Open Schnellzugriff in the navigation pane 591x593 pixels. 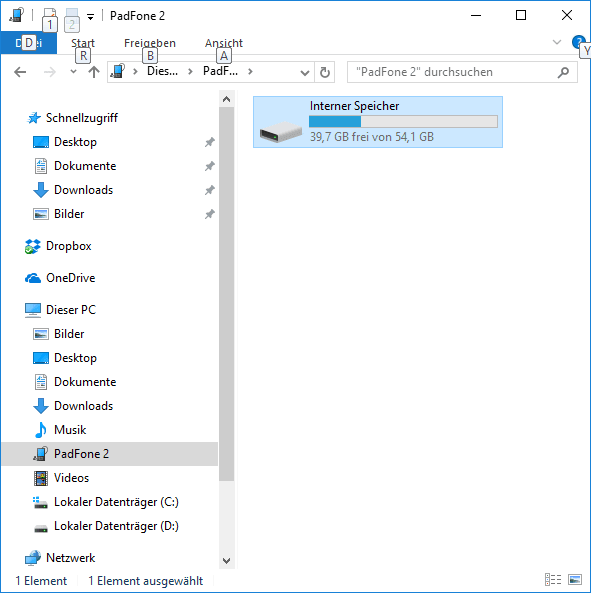pyautogui.click(x=82, y=118)
